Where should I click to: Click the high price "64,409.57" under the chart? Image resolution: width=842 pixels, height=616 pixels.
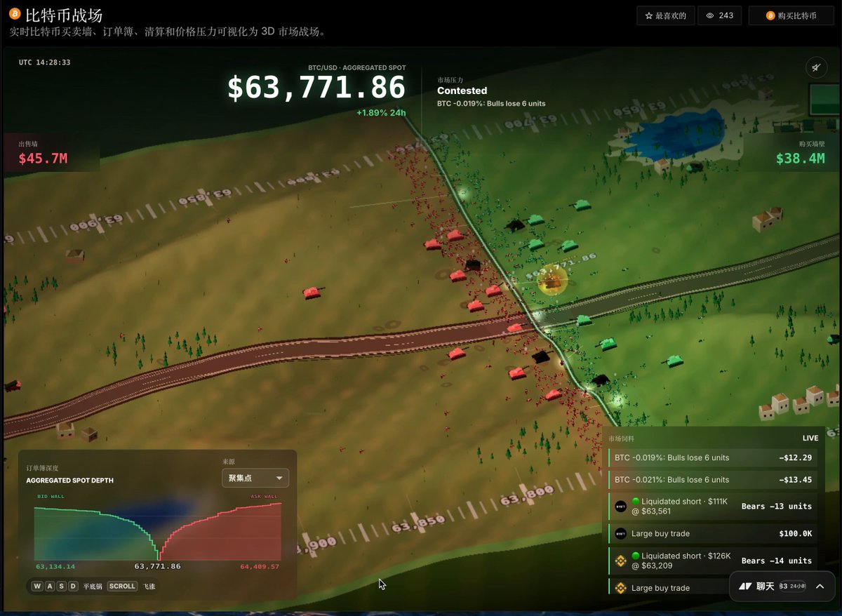click(x=260, y=566)
